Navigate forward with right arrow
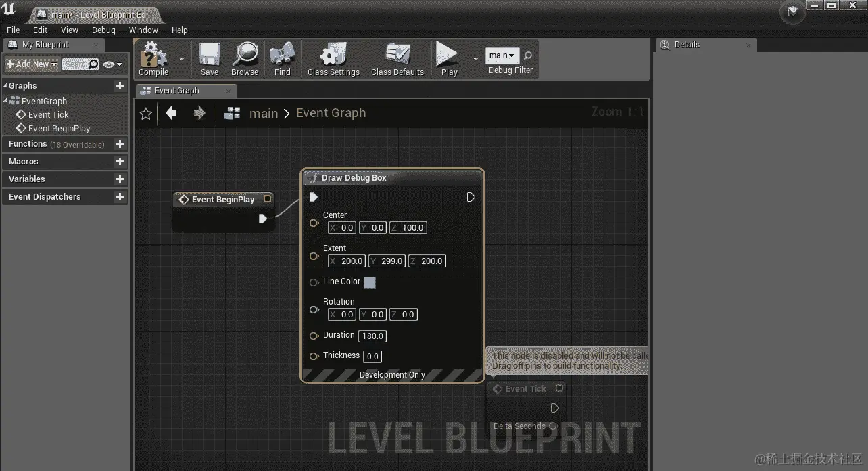 click(199, 113)
